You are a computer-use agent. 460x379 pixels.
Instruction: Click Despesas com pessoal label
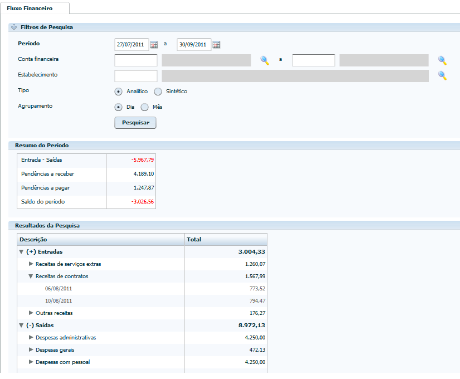point(63,362)
